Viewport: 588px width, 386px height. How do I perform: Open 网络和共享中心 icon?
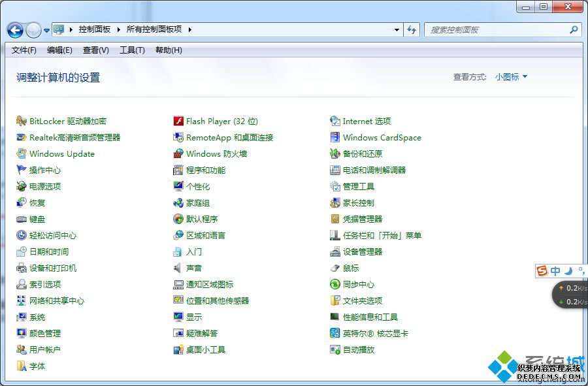(x=22, y=300)
